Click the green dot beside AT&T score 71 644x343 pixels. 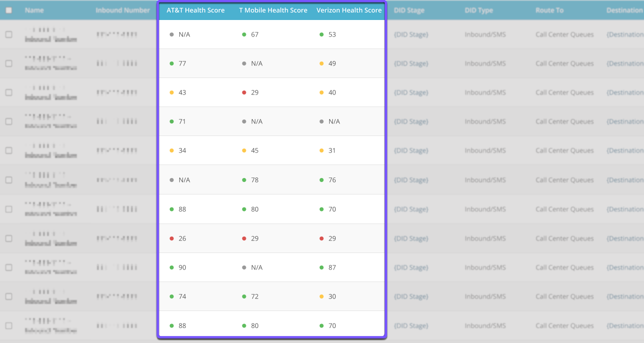pyautogui.click(x=172, y=121)
